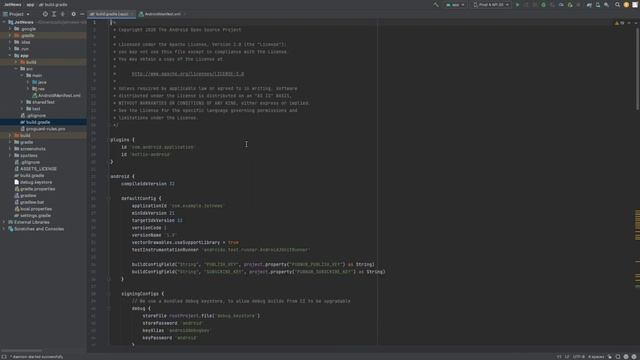Expand External Libraries node

[4, 222]
